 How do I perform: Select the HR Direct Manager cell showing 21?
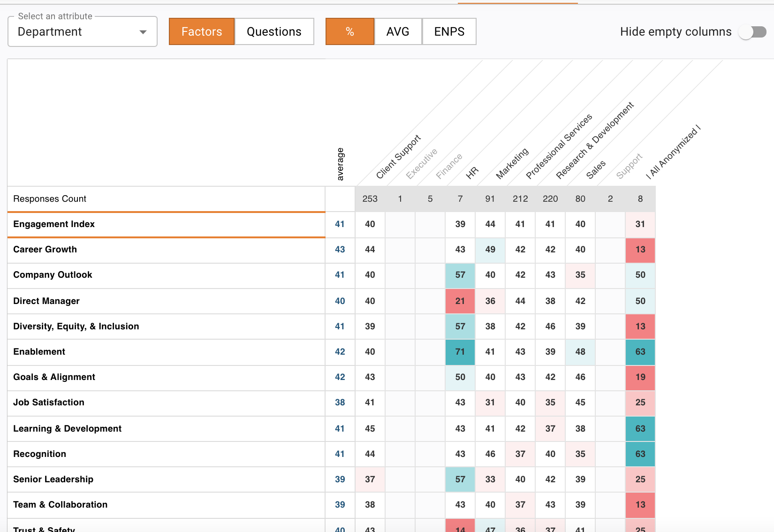point(460,301)
